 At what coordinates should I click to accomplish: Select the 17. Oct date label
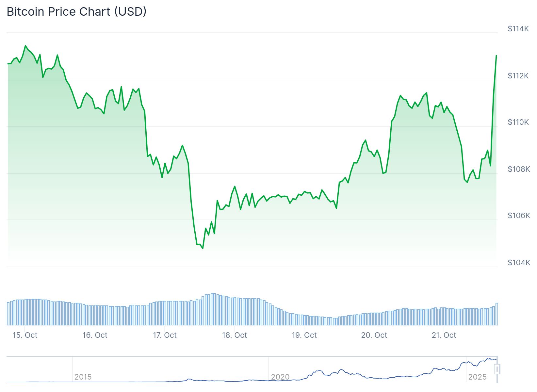click(165, 335)
